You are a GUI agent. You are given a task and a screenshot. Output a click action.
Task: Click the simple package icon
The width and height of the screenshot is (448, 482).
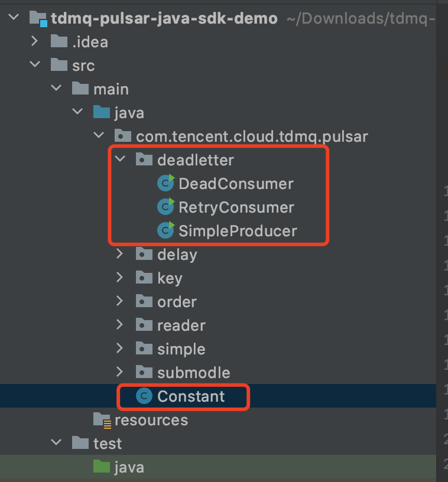point(144,349)
